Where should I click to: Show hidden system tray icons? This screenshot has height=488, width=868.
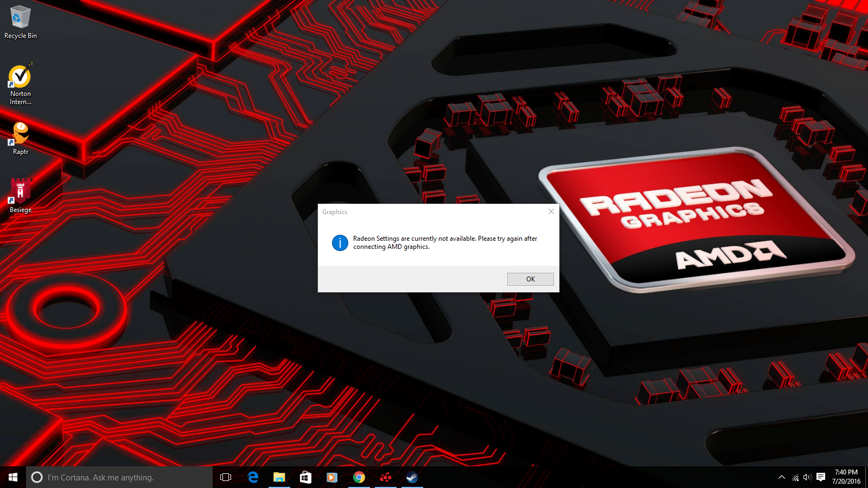point(782,477)
